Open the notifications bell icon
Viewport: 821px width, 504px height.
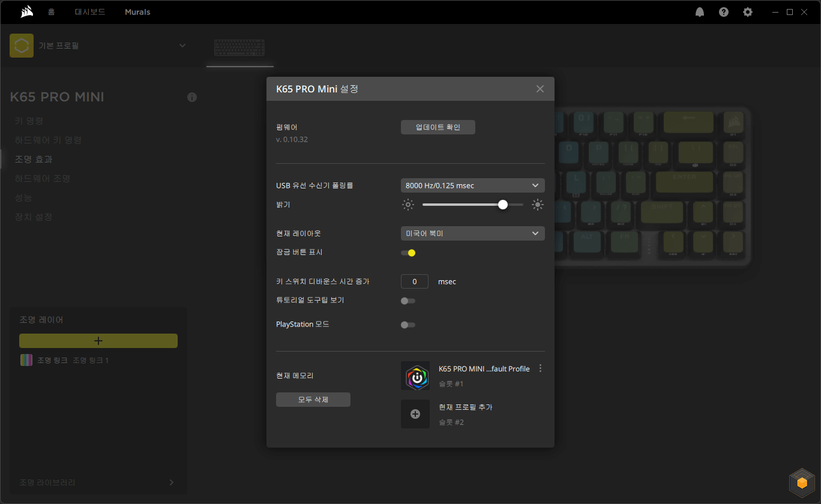(700, 12)
